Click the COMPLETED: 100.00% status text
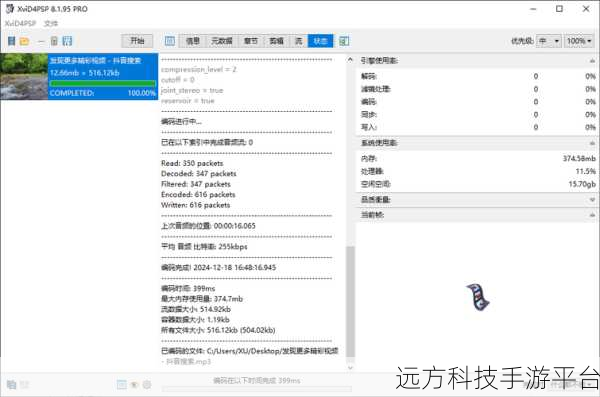 (x=103, y=93)
